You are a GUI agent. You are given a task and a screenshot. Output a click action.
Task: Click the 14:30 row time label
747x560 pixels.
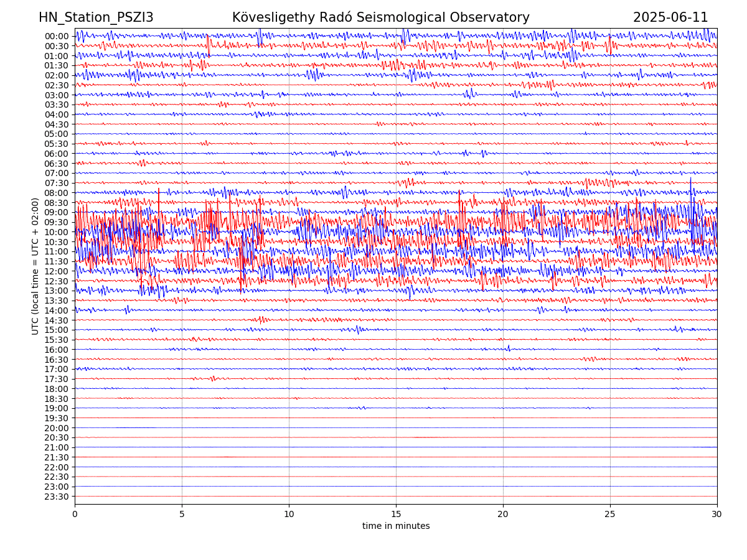point(57,320)
